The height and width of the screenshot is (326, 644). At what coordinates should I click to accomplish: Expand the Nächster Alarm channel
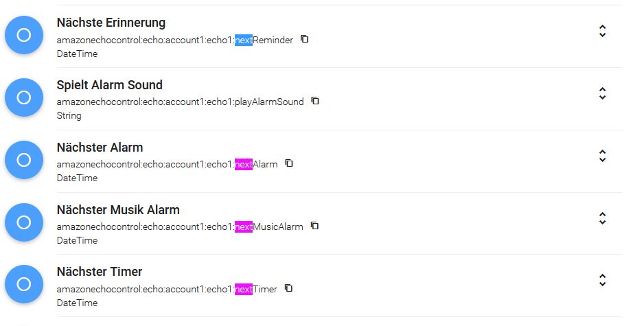[603, 156]
